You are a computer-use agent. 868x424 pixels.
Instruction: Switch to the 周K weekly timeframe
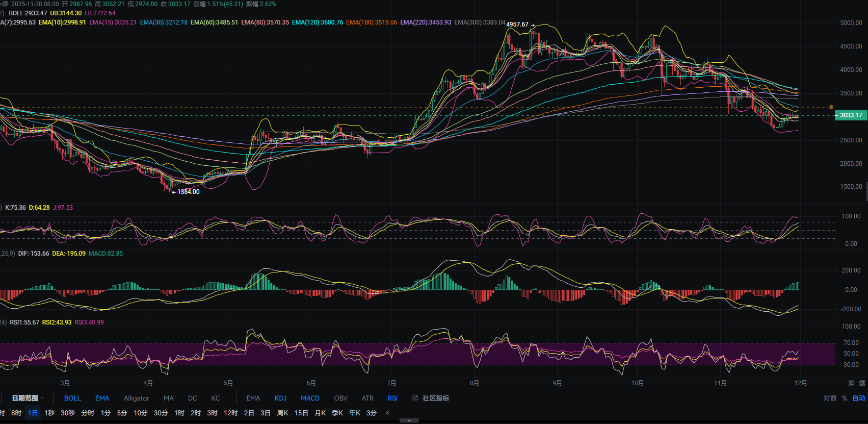pyautogui.click(x=282, y=413)
